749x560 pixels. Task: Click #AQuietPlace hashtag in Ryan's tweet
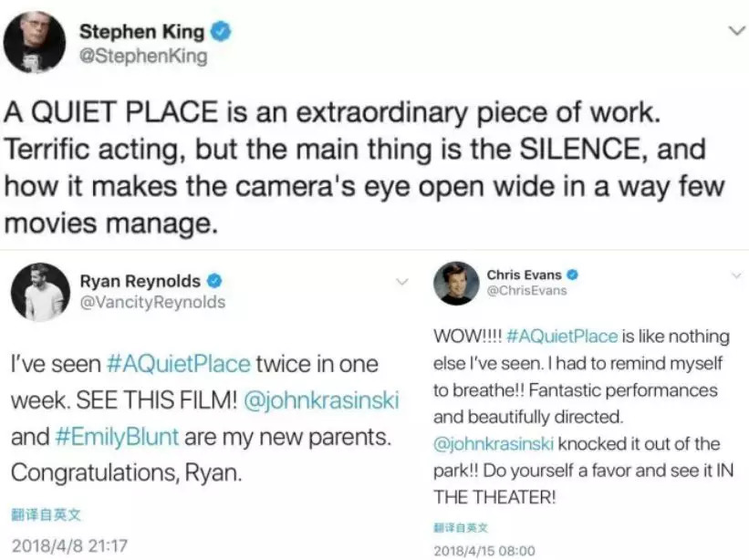pyautogui.click(x=179, y=364)
